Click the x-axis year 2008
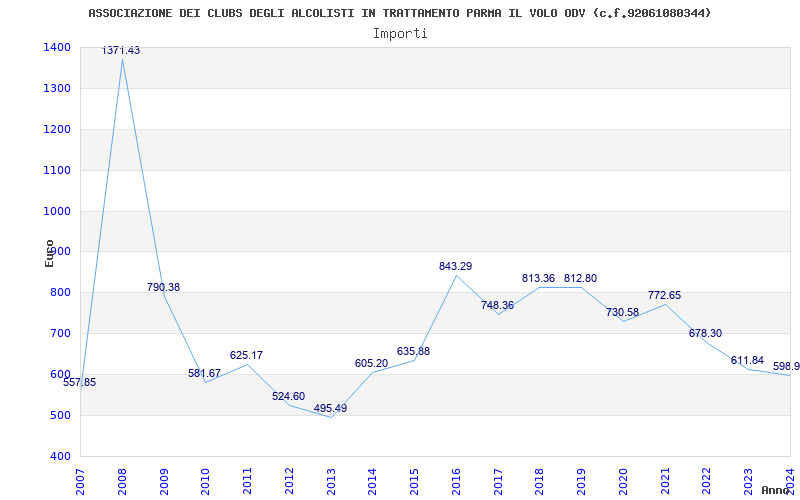This screenshot has height=500, width=800. 122,482
